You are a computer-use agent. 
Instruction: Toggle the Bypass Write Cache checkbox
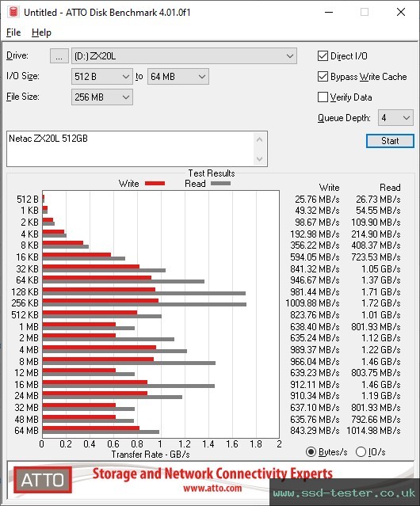pyautogui.click(x=323, y=77)
